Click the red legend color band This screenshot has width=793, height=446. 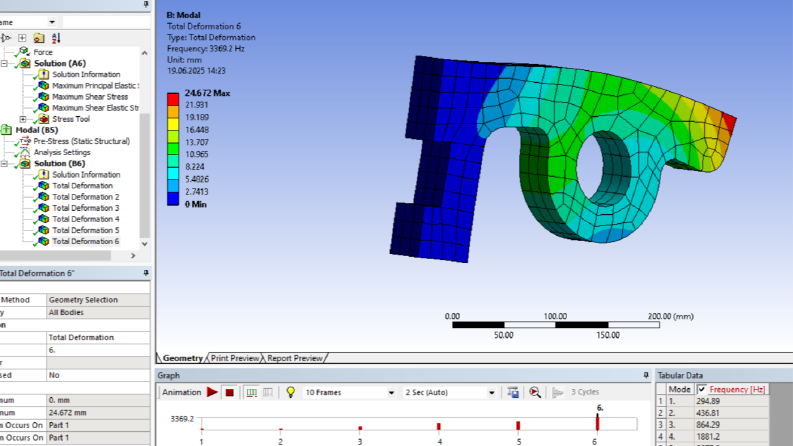173,99
